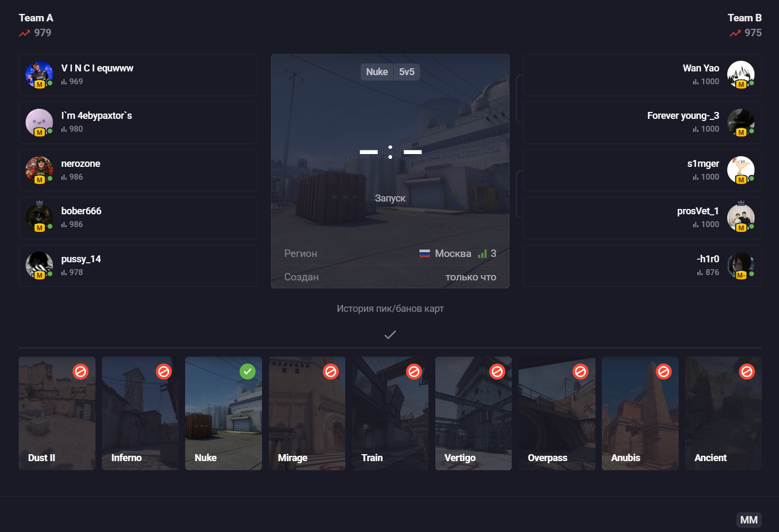Click the banned icon on Ancient
This screenshot has width=779, height=532.
(x=747, y=372)
